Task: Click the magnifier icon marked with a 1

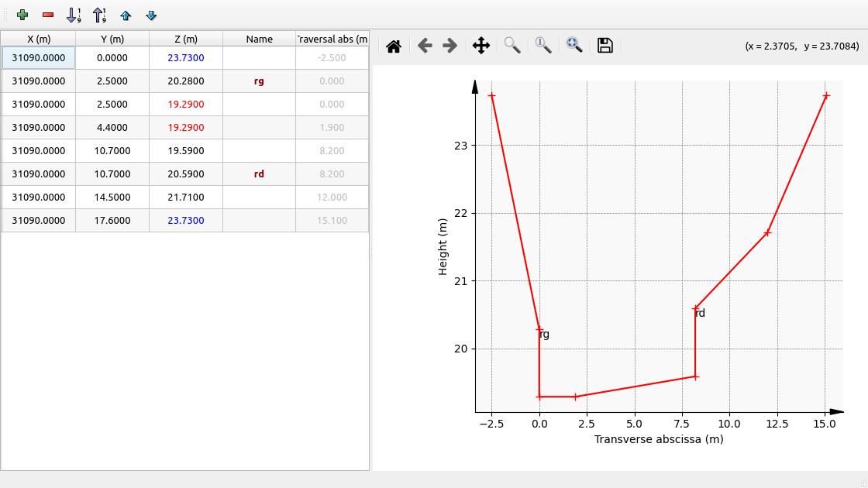Action: [543, 46]
